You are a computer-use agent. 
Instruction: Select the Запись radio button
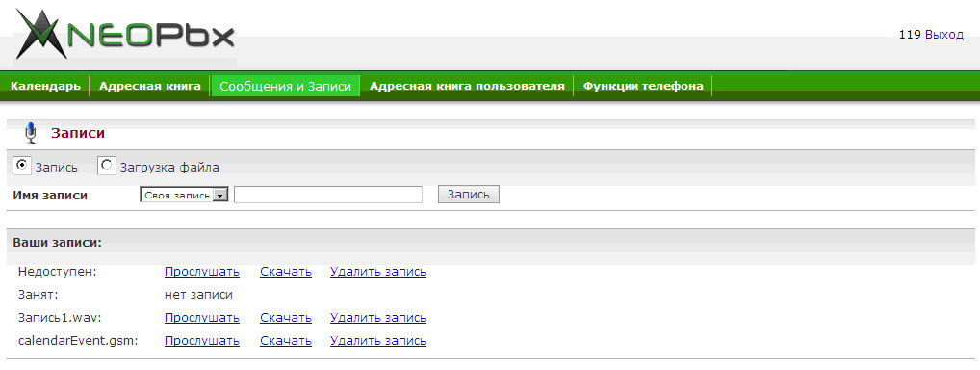pyautogui.click(x=22, y=166)
